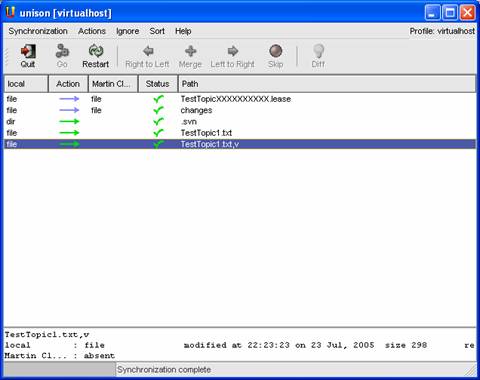
Task: Open the Synchronization menu
Action: 38,31
